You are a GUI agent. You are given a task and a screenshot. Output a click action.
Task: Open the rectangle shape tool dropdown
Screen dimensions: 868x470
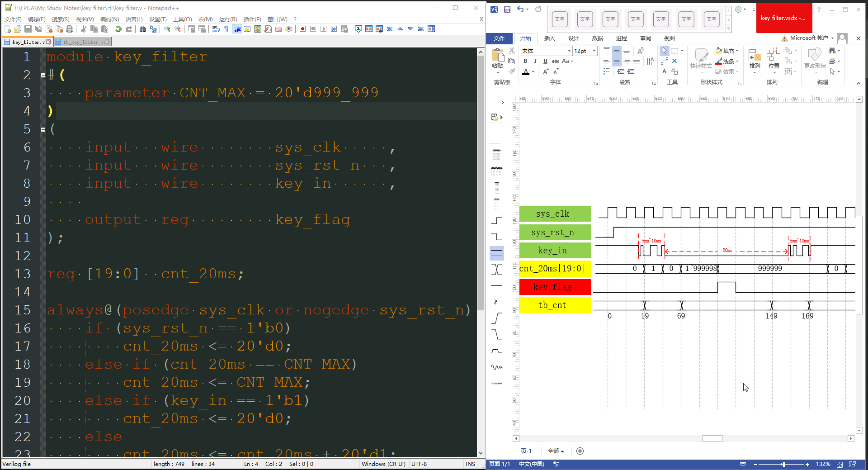coord(682,51)
